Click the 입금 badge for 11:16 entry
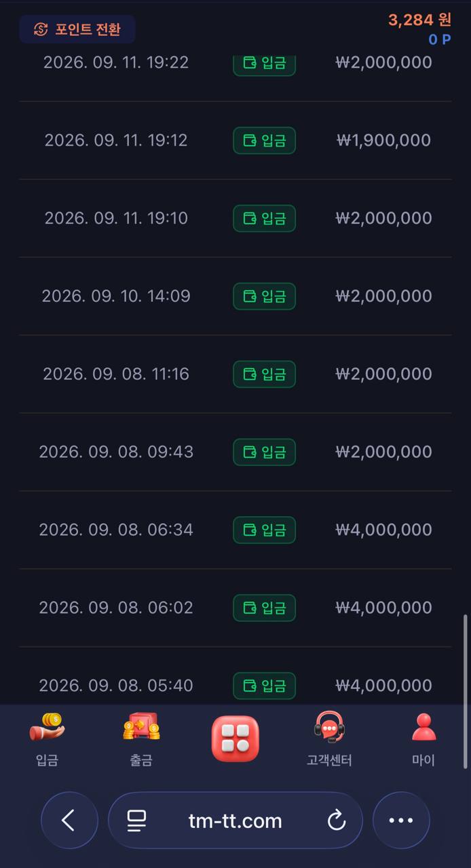This screenshot has height=868, width=471. (265, 374)
